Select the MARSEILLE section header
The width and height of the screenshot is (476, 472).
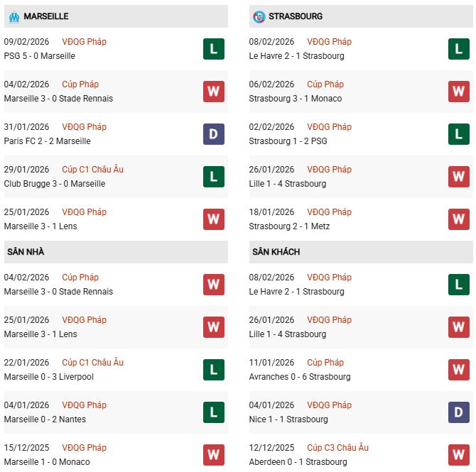click(46, 16)
